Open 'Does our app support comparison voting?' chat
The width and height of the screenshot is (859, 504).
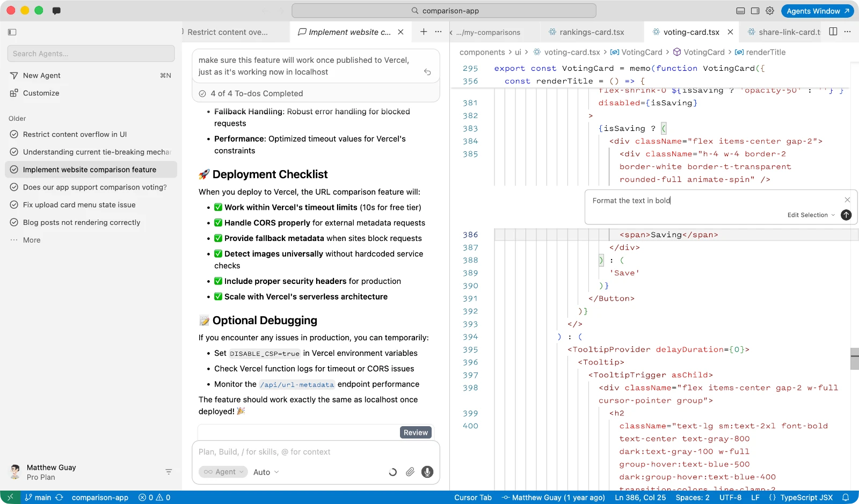coord(91,187)
